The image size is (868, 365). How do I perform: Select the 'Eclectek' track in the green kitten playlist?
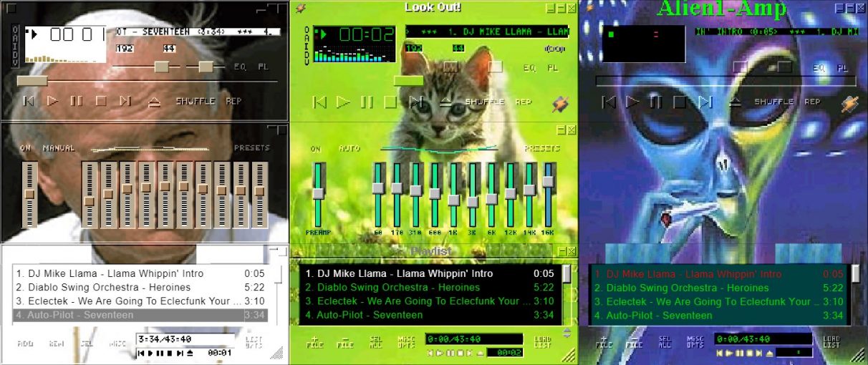[430, 301]
